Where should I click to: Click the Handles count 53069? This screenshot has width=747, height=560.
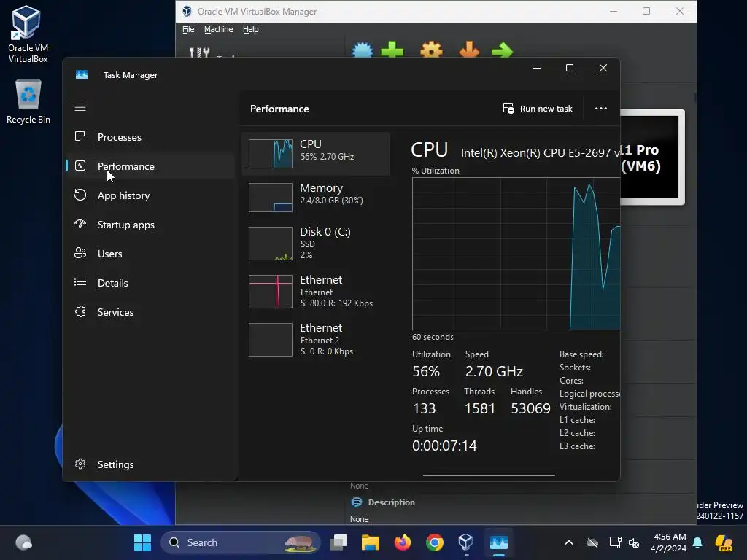530,408
